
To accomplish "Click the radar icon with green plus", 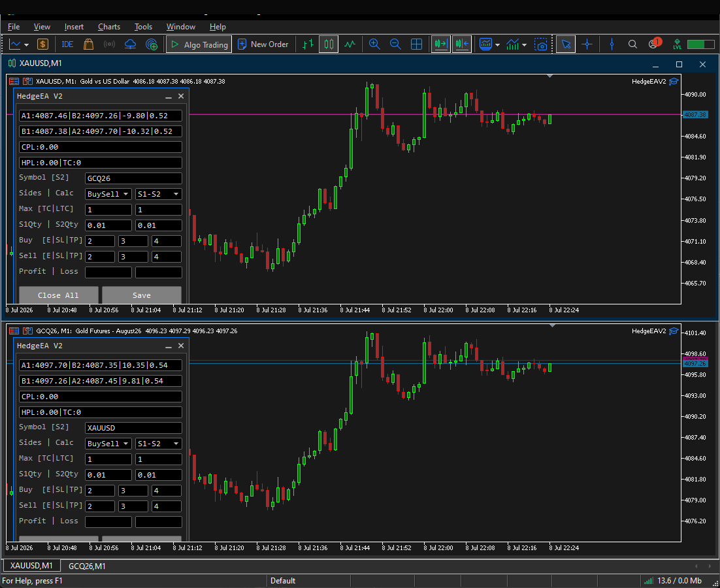I will click(152, 44).
